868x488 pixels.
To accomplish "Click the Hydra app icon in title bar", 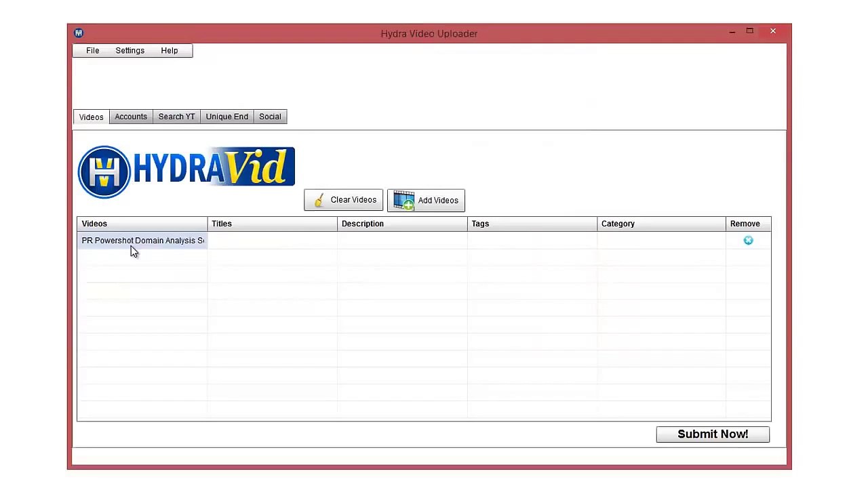I will [79, 33].
